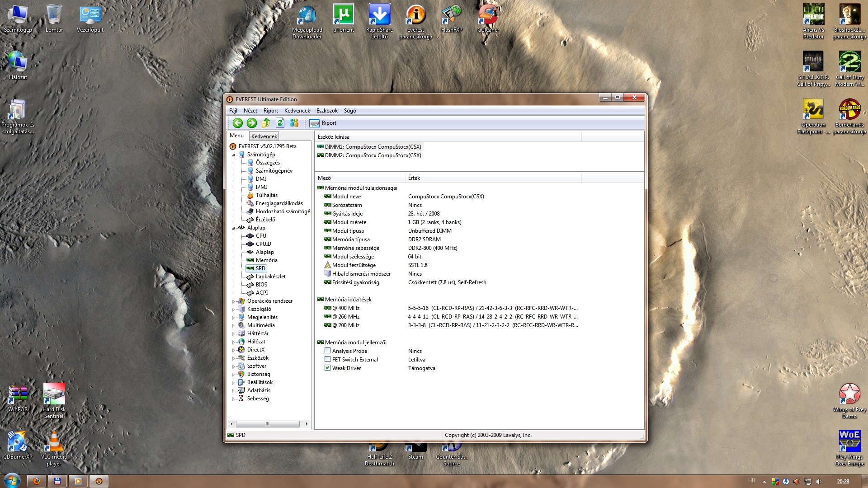
Task: Expand the Multimédia tree node
Action: point(234,326)
